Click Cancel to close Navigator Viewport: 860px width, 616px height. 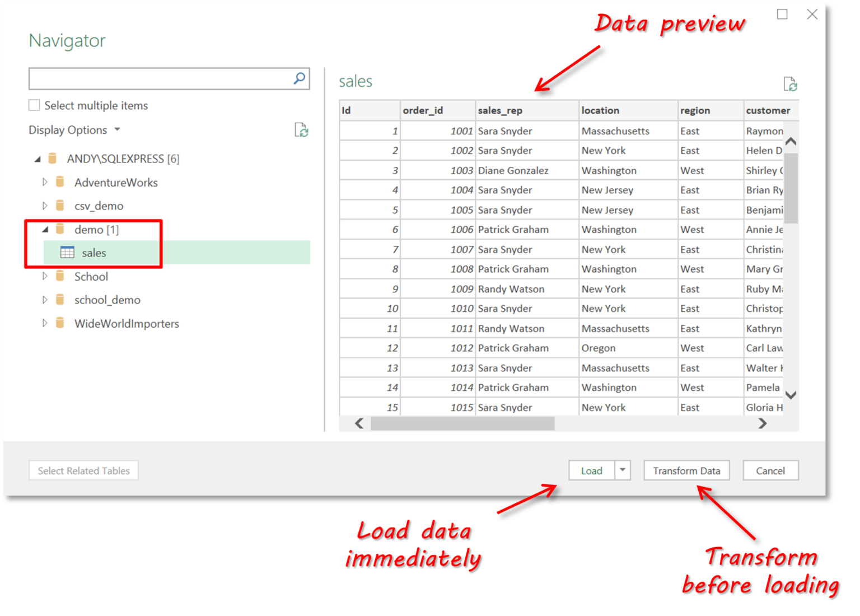point(770,470)
